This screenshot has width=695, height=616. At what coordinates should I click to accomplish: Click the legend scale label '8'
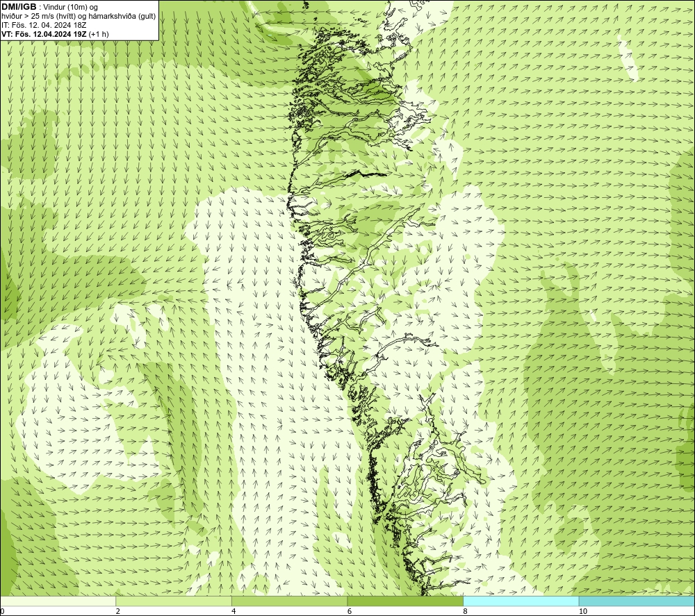[466, 612]
